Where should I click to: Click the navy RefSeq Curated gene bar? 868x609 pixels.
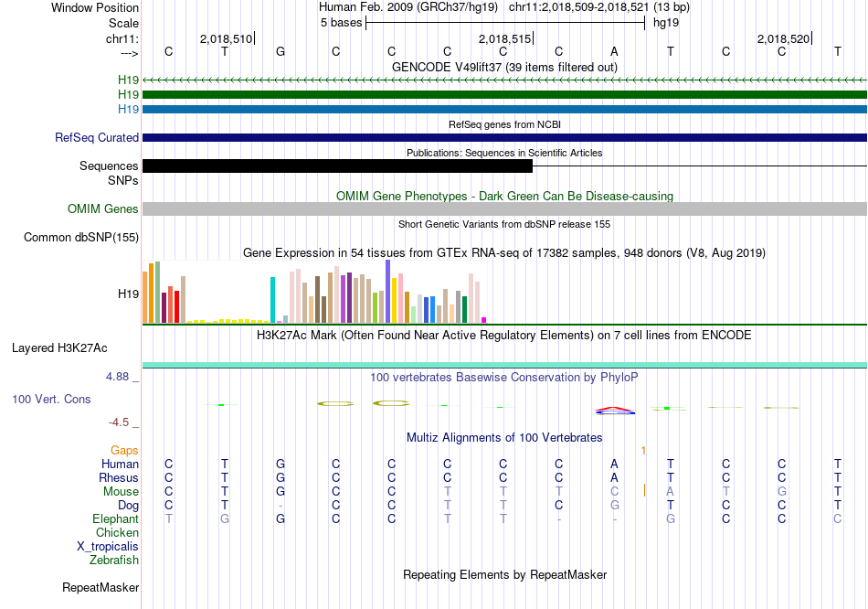pos(505,137)
